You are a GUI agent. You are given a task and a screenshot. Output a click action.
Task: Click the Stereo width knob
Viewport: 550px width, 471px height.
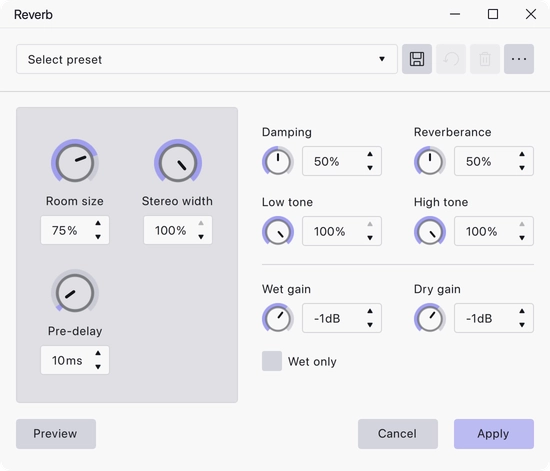click(x=178, y=162)
